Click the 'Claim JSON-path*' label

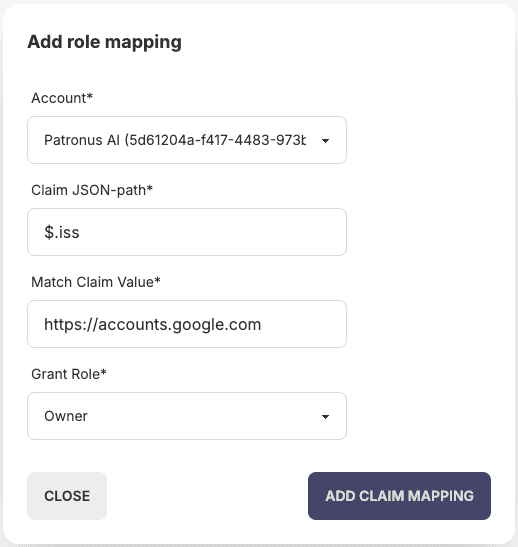tap(92, 190)
